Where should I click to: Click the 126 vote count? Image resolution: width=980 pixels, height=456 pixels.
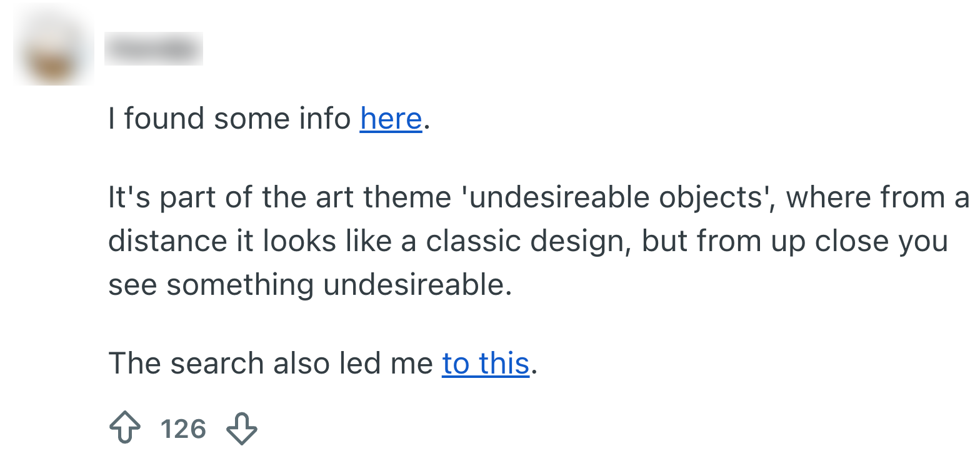[183, 429]
